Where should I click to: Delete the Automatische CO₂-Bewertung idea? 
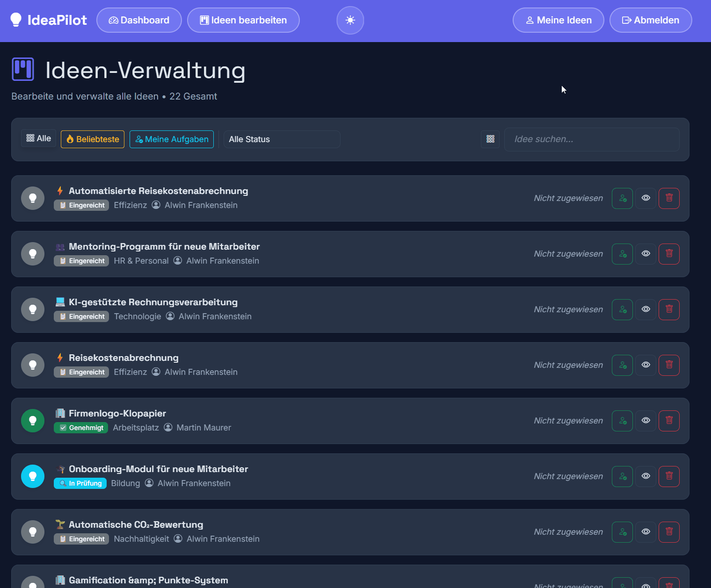[669, 532]
